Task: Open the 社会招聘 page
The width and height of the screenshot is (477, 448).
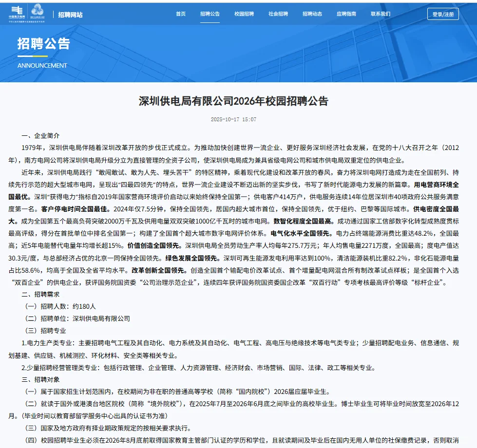Action: coord(278,14)
